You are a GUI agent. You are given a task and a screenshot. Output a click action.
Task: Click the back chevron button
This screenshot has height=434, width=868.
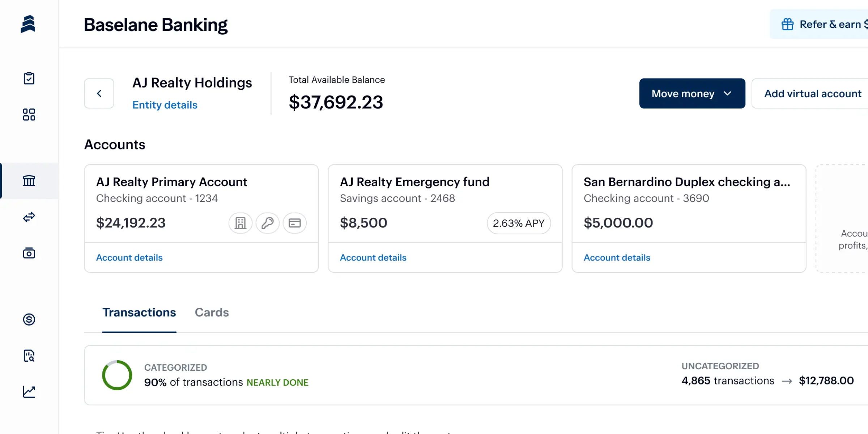click(99, 94)
